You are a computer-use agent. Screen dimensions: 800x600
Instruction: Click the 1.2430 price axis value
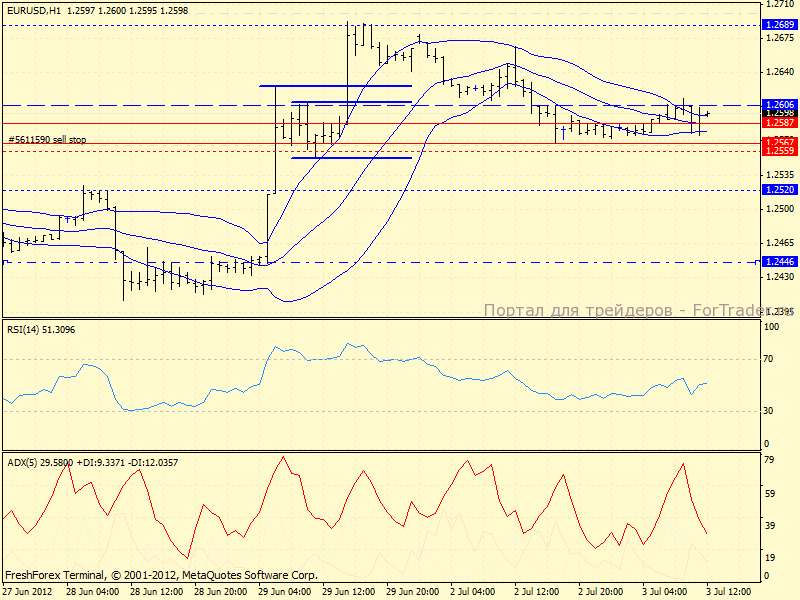(x=780, y=277)
